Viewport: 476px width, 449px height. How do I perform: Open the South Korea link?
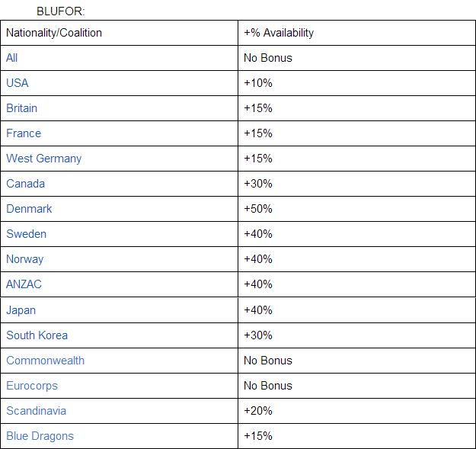[37, 335]
